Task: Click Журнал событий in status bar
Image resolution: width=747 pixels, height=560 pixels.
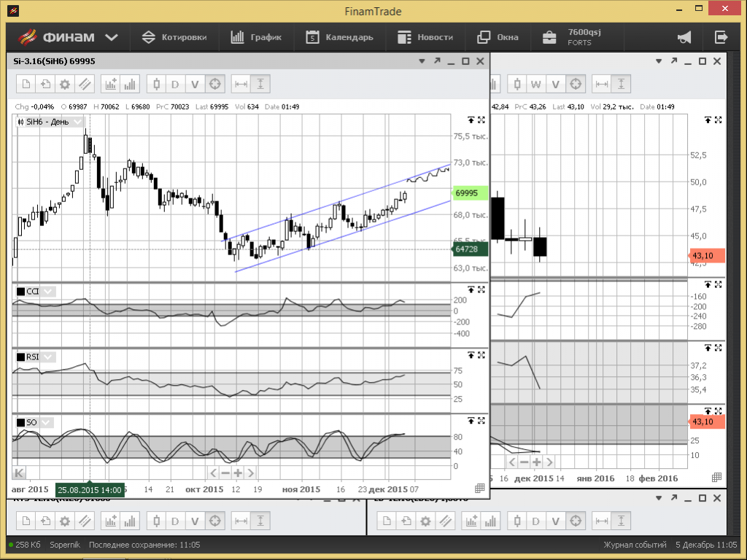Action: (635, 545)
